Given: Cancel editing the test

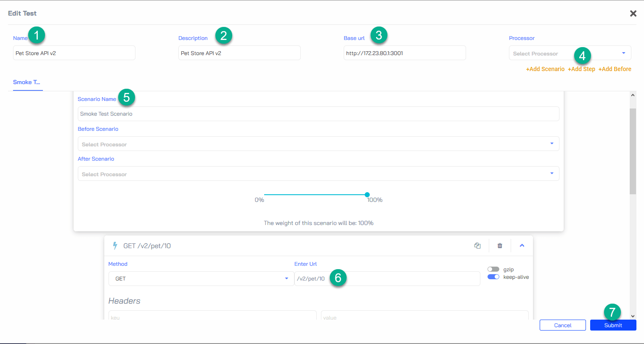Looking at the screenshot, I should tap(562, 325).
